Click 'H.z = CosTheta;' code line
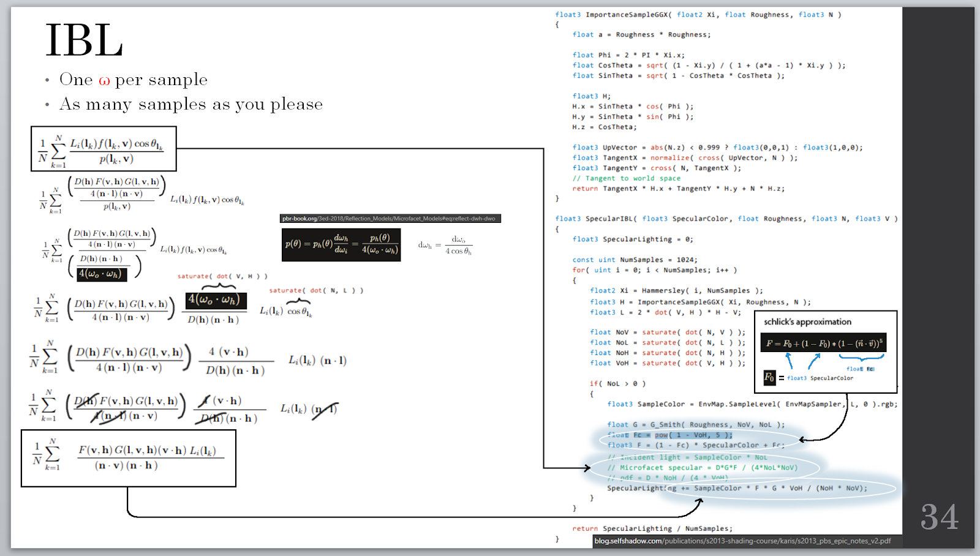This screenshot has height=556, width=980. [x=605, y=127]
